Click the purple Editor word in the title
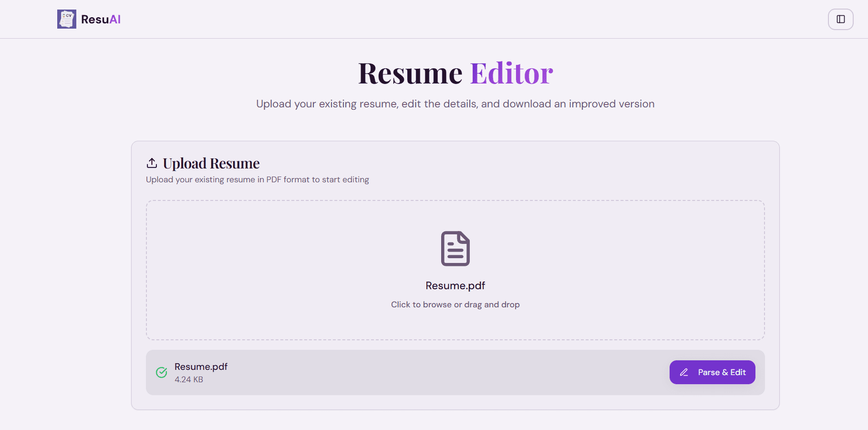Image resolution: width=868 pixels, height=430 pixels. (511, 73)
